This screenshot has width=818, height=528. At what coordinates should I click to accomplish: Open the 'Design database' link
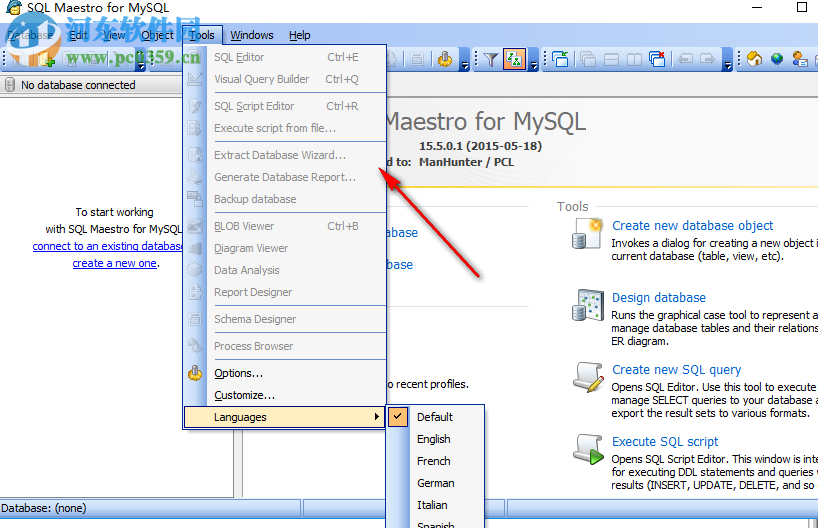[x=659, y=297]
